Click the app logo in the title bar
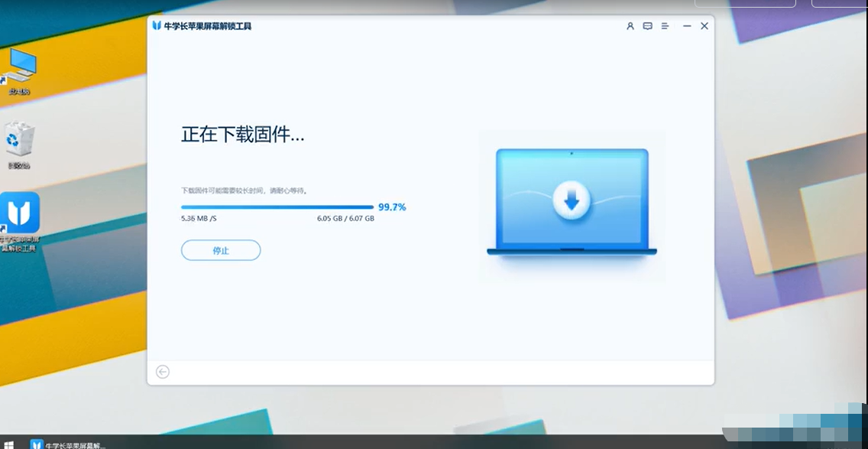868x449 pixels. click(157, 25)
